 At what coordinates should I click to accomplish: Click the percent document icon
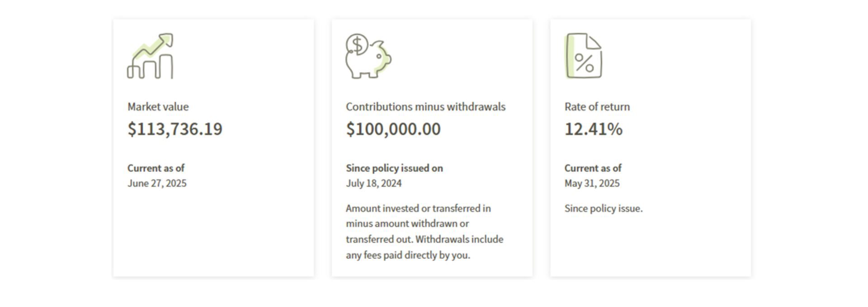[x=583, y=56]
